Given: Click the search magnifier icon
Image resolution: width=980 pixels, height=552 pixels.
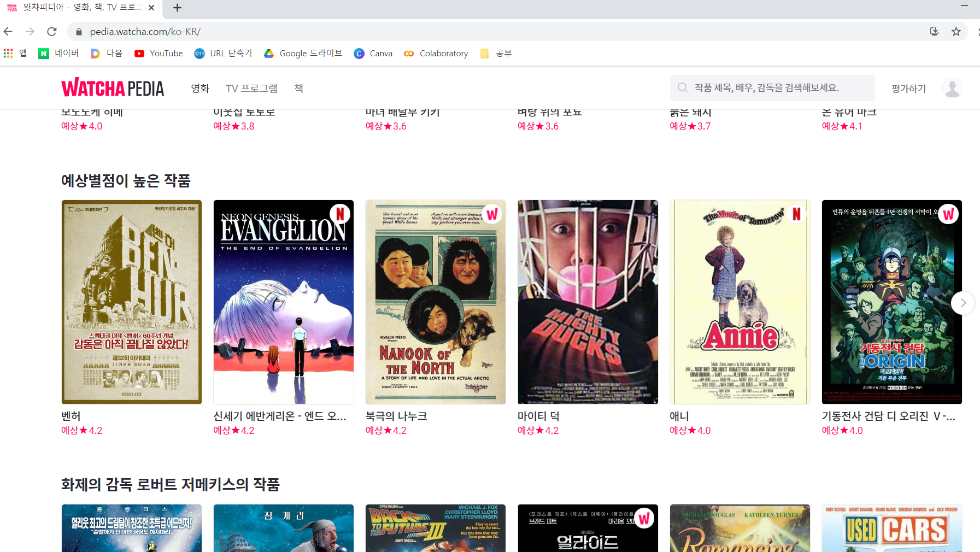Looking at the screenshot, I should click(683, 87).
